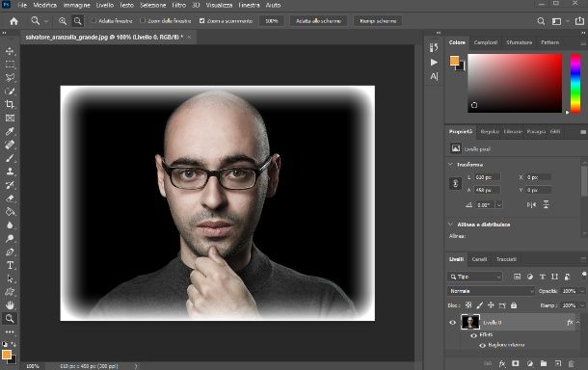Switch to the Canali tab
588x370 pixels.
tap(479, 259)
